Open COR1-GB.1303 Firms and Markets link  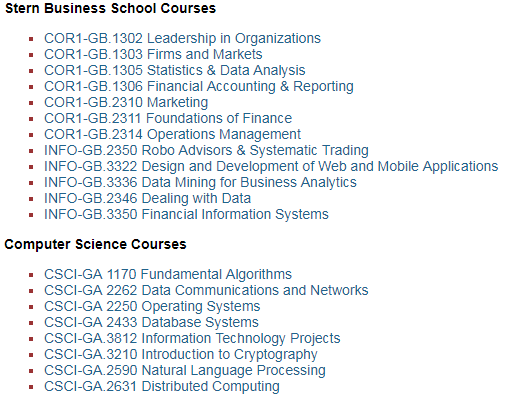pos(153,54)
